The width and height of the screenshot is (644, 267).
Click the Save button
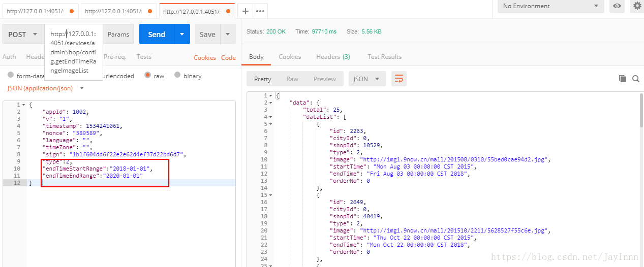point(207,35)
